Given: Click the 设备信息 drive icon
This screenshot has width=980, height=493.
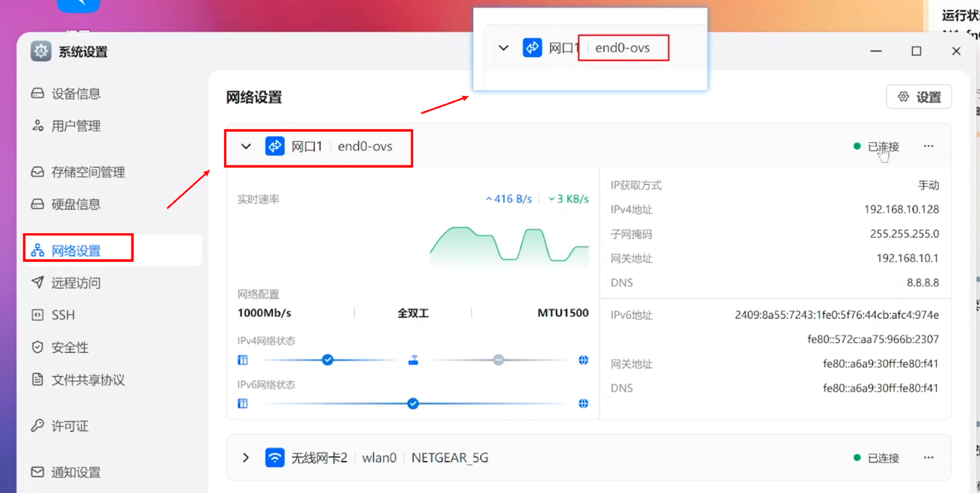Looking at the screenshot, I should 37,94.
